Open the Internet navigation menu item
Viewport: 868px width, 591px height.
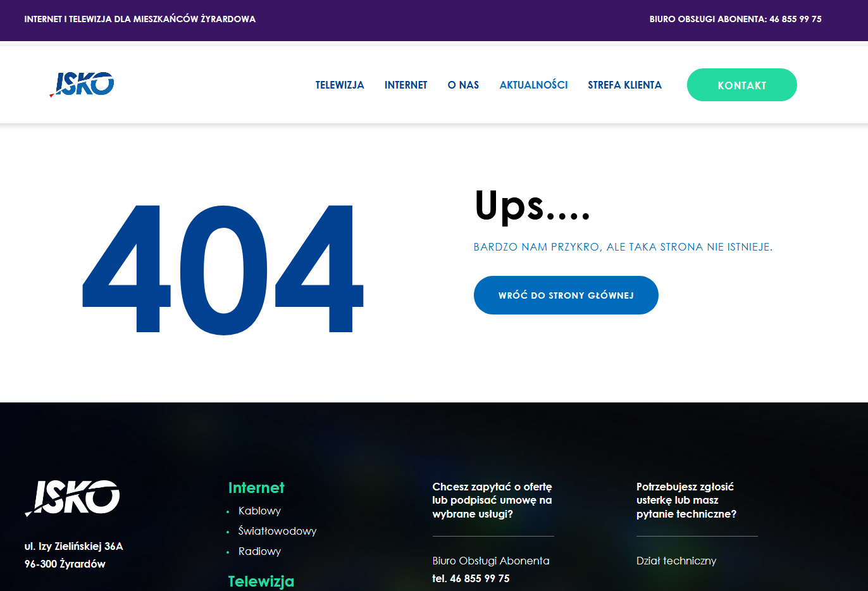click(406, 85)
